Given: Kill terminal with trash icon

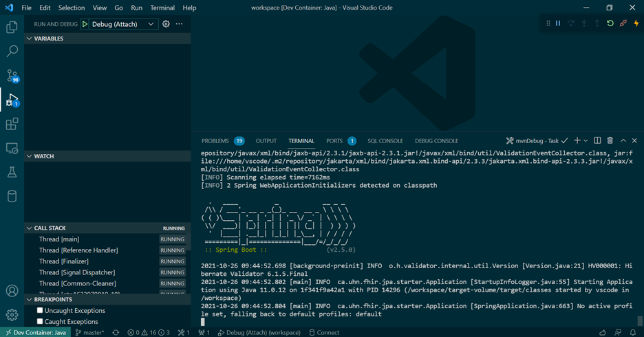Looking at the screenshot, I should point(610,140).
